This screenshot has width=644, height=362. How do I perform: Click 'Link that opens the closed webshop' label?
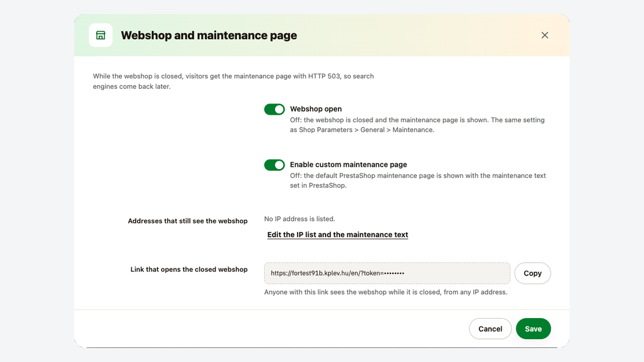[x=189, y=269]
